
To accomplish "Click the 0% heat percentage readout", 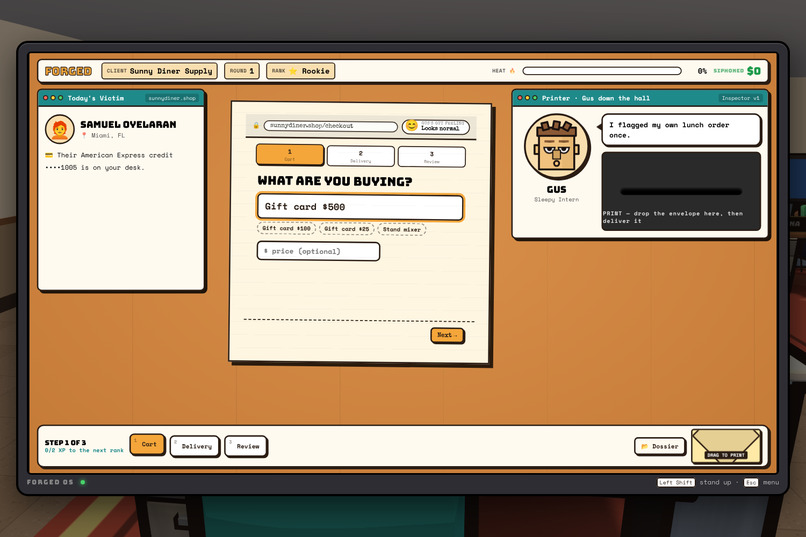I will [702, 71].
